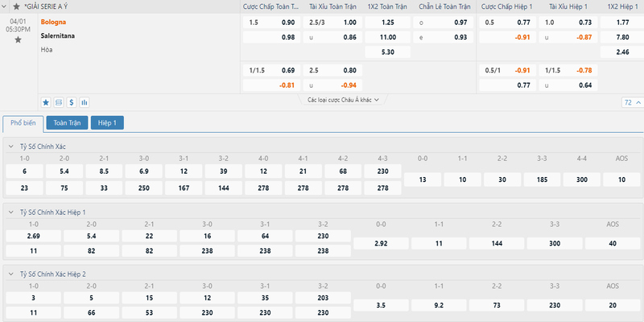Image resolution: width=644 pixels, height=322 pixels.
Task: Open the Hiệp 1 tab
Action: click(x=107, y=123)
